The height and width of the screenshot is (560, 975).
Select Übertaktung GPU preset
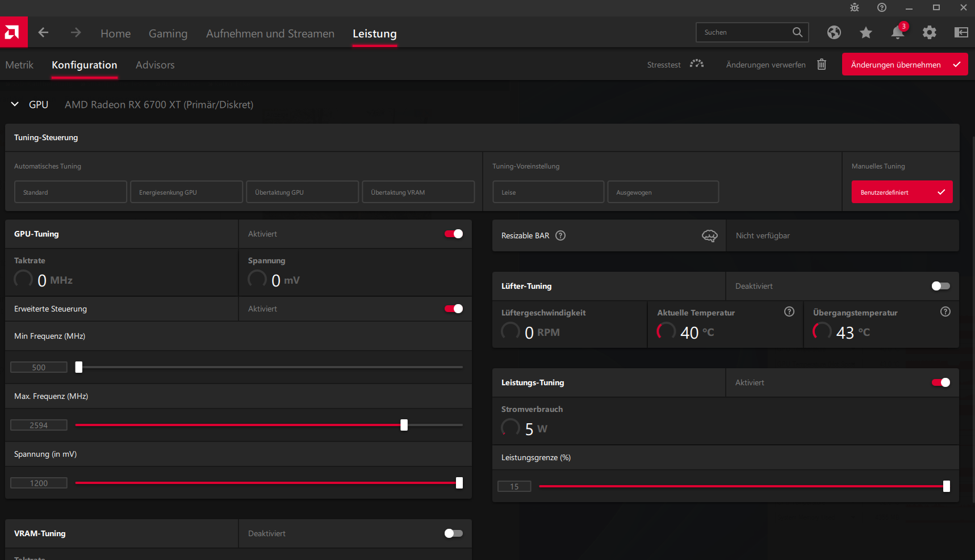303,192
